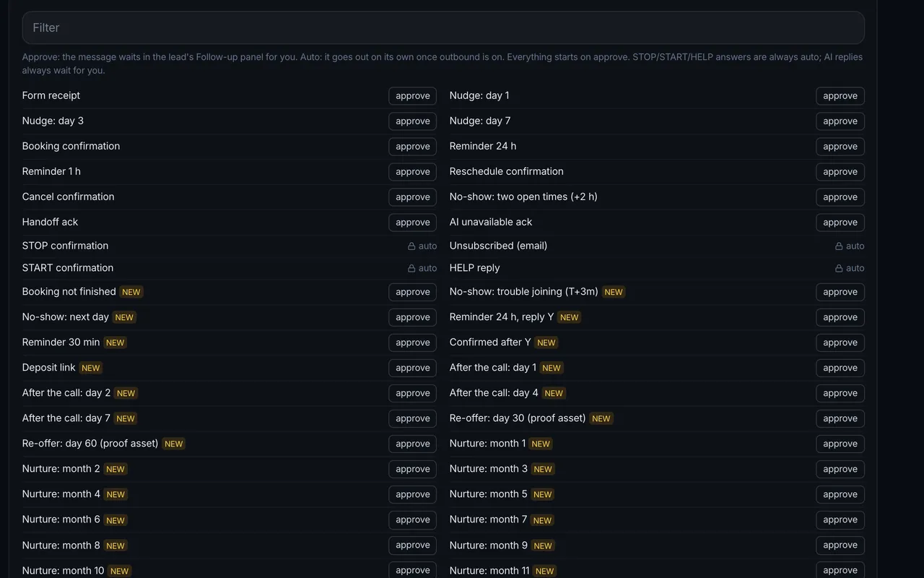
Task: Click the lock icon for Unsubscribed (email)
Action: (839, 246)
